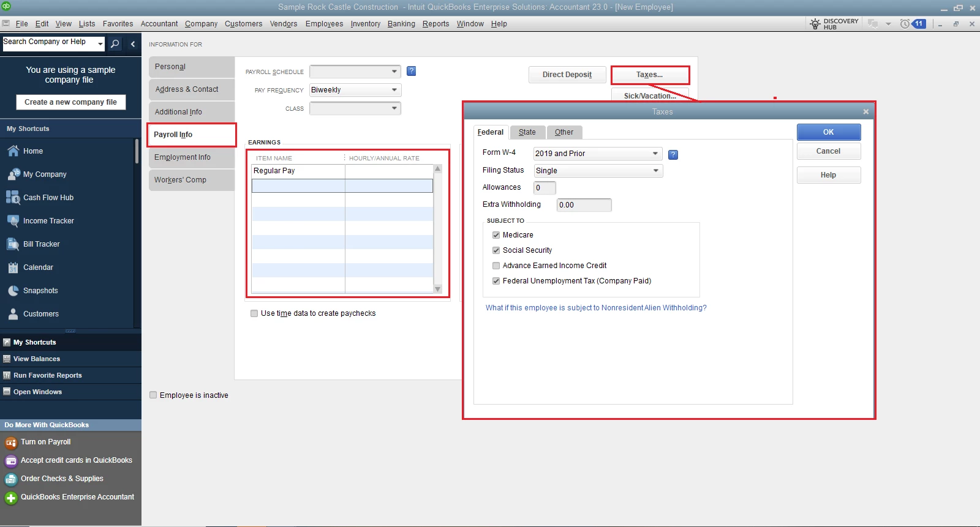
Task: Click the My Shortcuts arrow icon
Action: 7,343
